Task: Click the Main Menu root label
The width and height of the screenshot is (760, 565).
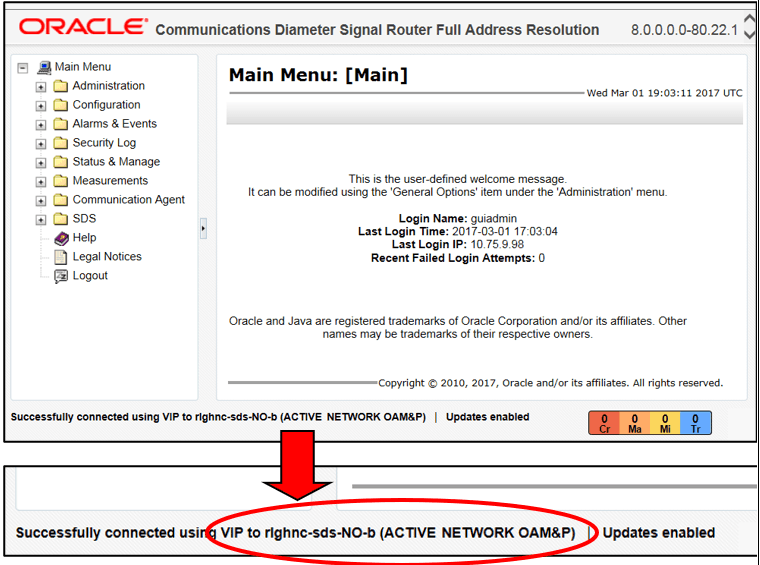Action: point(83,66)
